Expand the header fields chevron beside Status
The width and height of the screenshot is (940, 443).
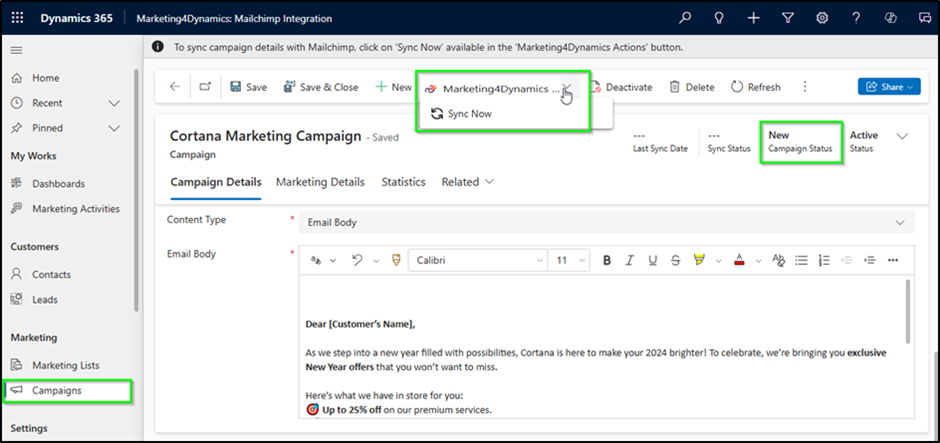[x=902, y=136]
